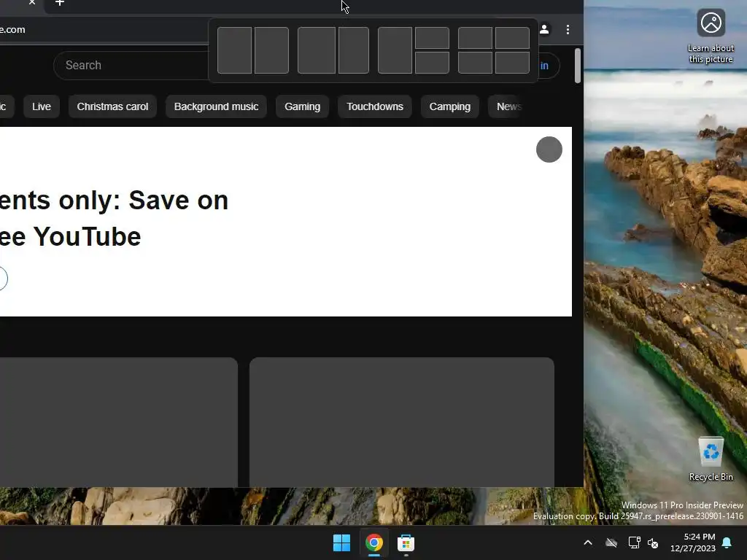Snap window to top-left quadrant of four-grid layout
Viewport: 747px width, 560px height.
pos(475,38)
